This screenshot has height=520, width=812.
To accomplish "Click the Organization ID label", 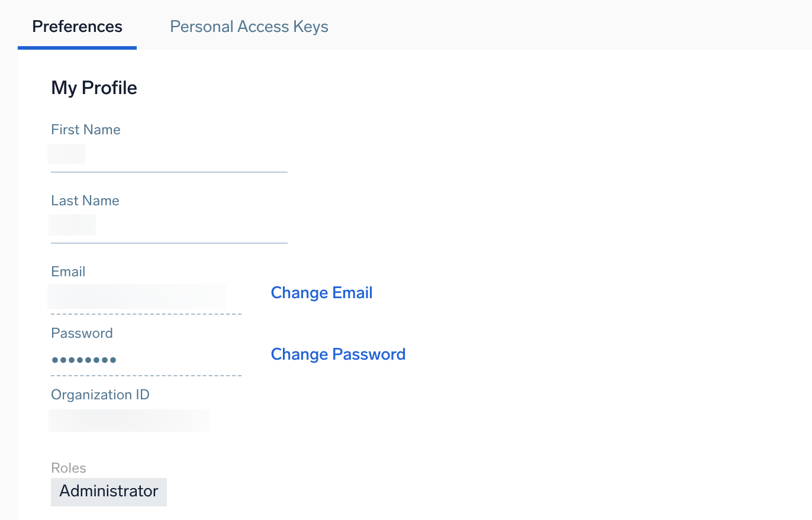I will (x=100, y=395).
